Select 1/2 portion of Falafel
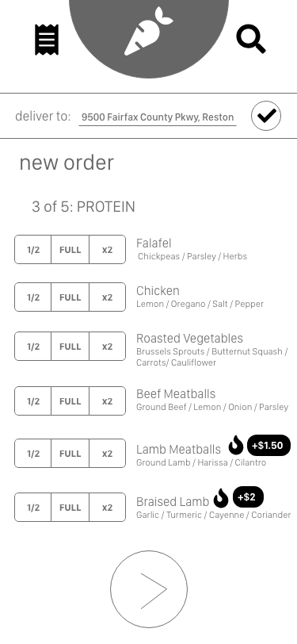This screenshot has width=297, height=644. (32, 249)
